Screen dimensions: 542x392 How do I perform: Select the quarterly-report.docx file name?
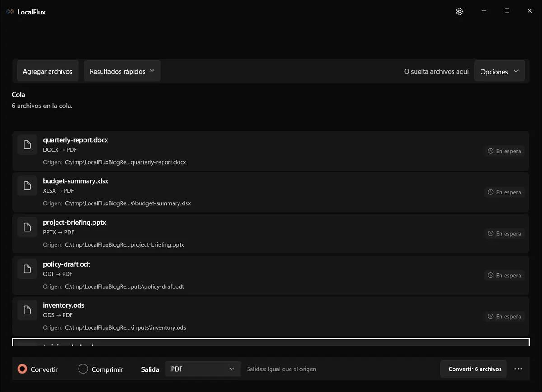(75, 140)
